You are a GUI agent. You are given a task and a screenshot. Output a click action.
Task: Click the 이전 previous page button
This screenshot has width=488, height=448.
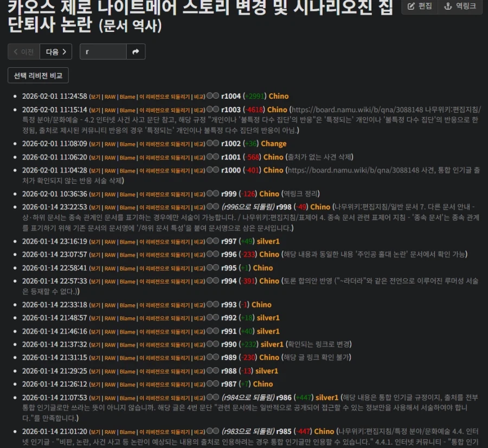pyautogui.click(x=23, y=52)
